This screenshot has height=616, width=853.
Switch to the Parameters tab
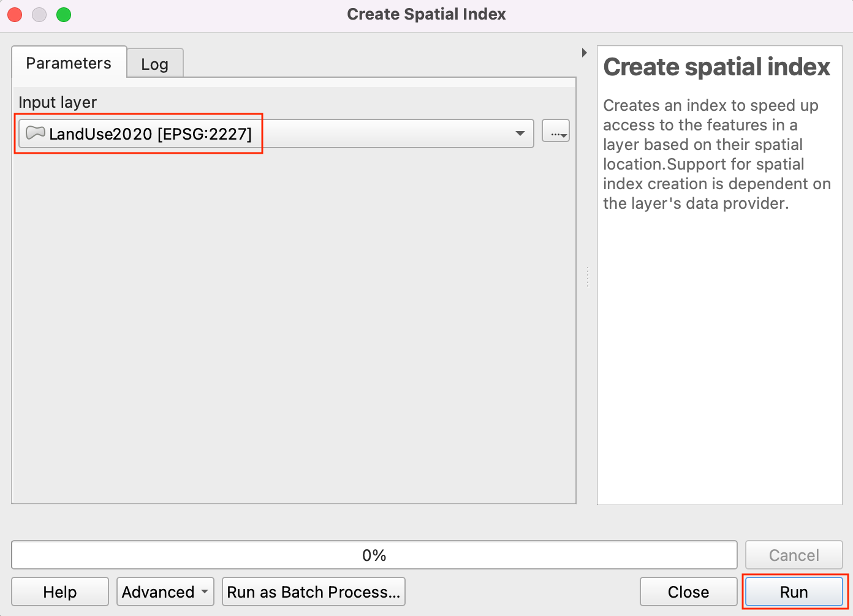[x=69, y=62]
